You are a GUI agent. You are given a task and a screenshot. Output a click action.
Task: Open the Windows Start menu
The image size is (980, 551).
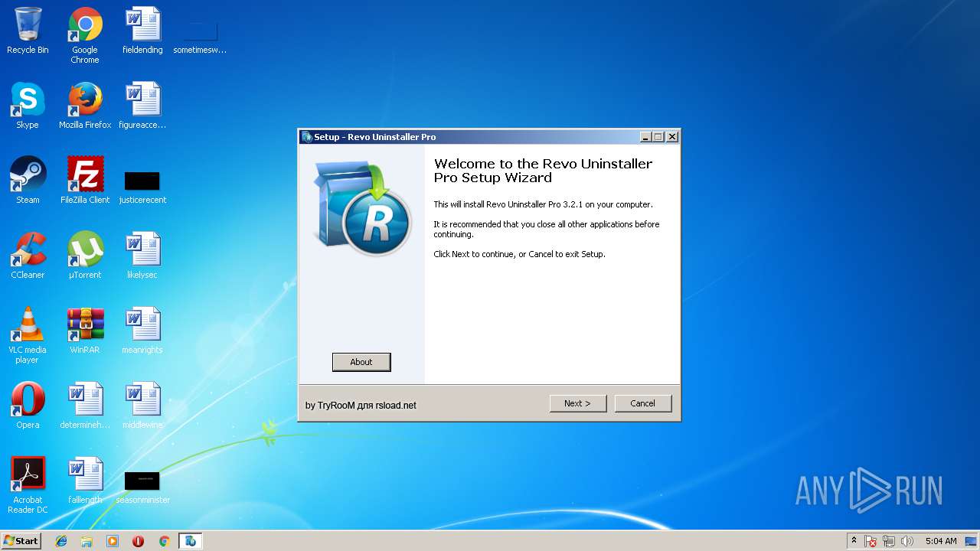(x=21, y=540)
